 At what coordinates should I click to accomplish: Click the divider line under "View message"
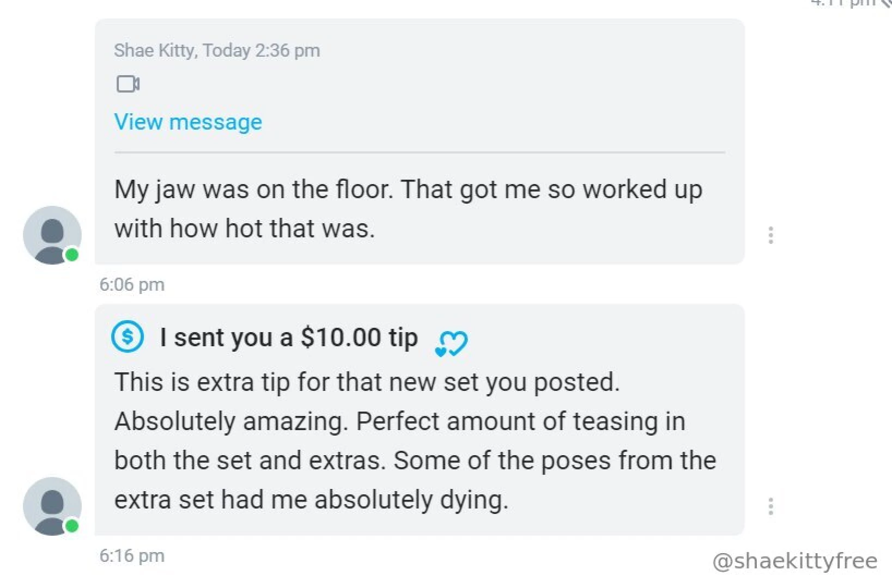click(x=420, y=153)
